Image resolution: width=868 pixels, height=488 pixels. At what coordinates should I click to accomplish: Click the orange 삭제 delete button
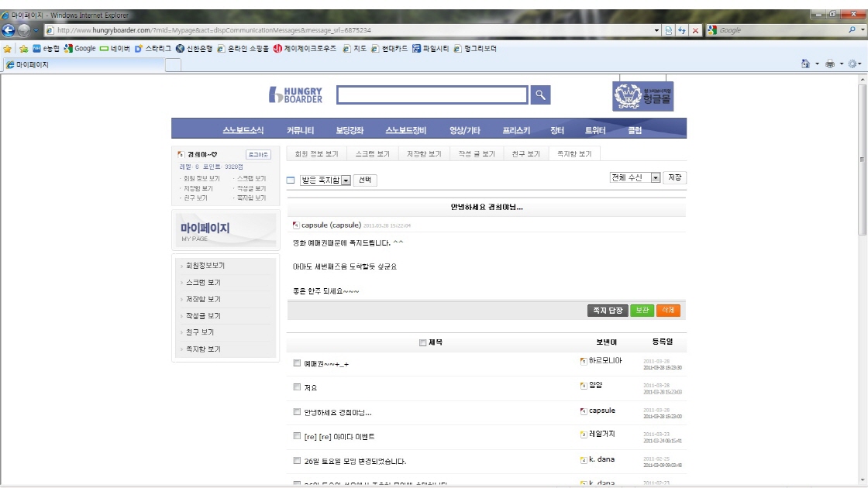tap(667, 311)
